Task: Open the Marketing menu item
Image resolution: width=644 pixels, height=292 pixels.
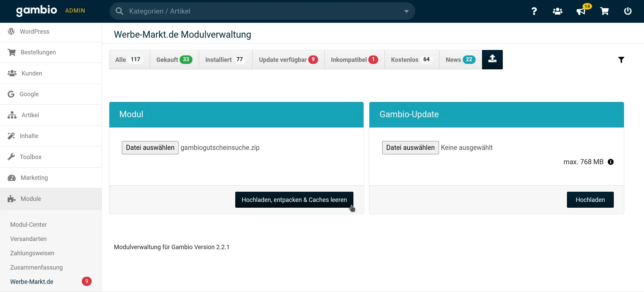Action: click(51, 178)
